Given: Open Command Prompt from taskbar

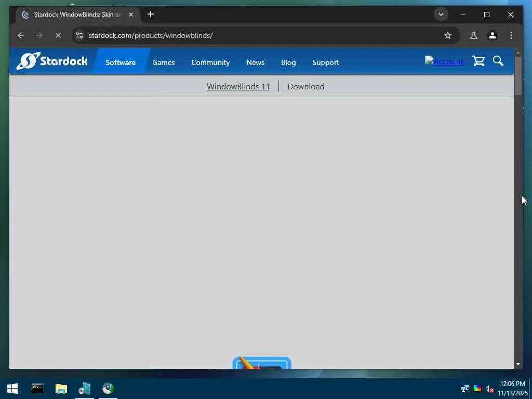Looking at the screenshot, I should pos(37,389).
